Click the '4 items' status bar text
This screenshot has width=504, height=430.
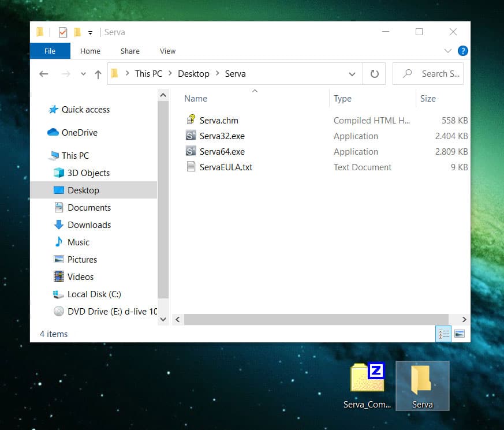pos(54,334)
